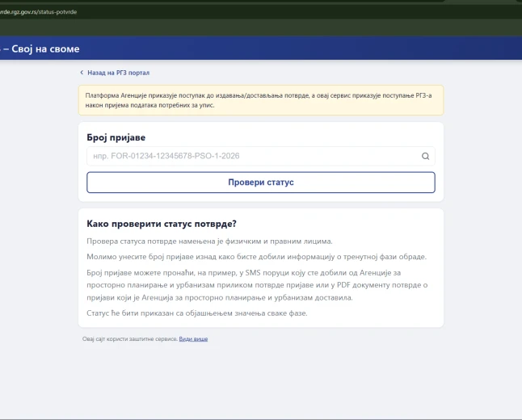This screenshot has width=522, height=420.
Task: Click the search magnifier icon in the input
Action: click(x=425, y=156)
